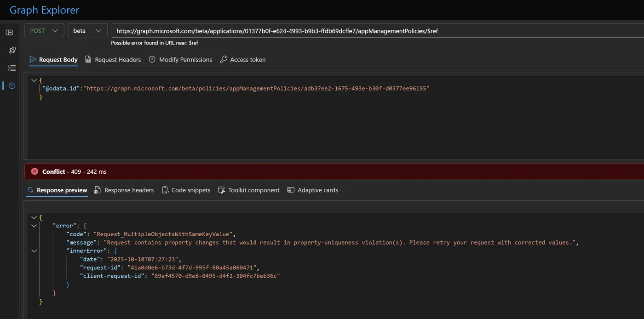Viewport: 644px width, 319px height.
Task: Click the "Conflict - 409 - 242 ms" status text
Action: click(74, 171)
